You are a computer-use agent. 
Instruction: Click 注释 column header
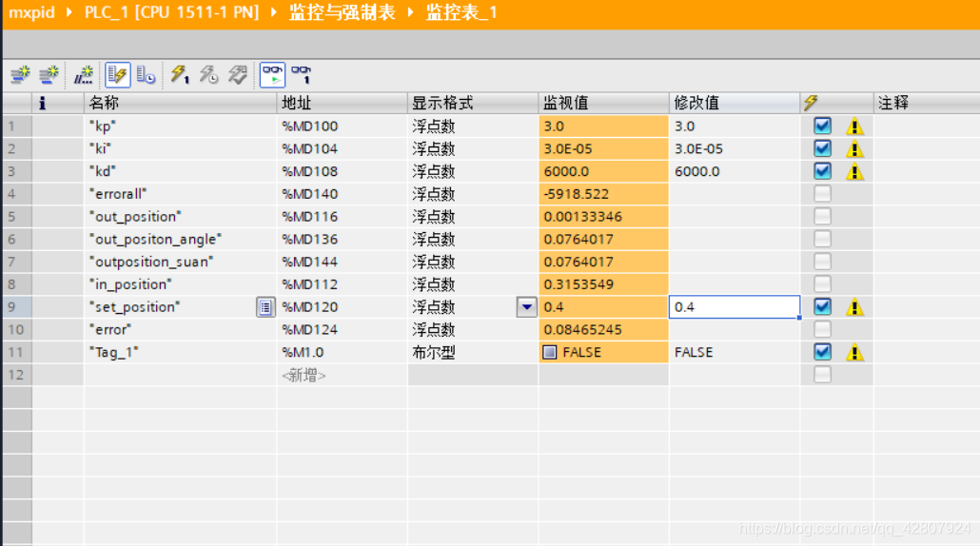tap(927, 103)
